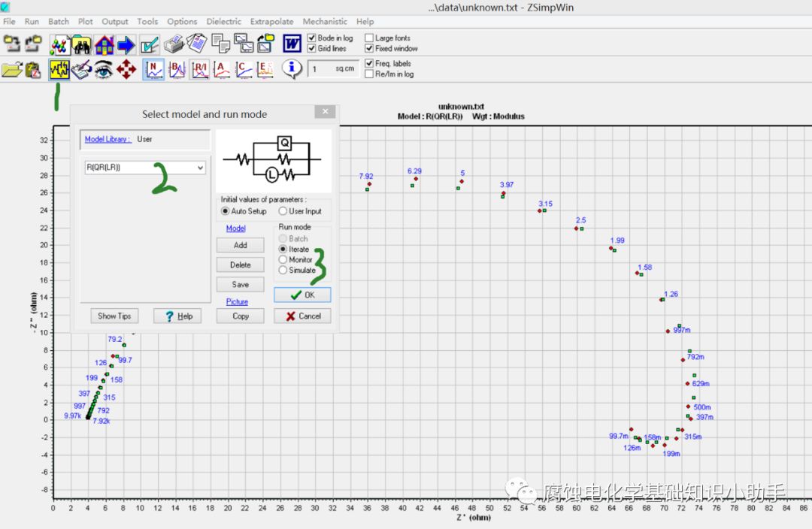Click the blue info bubble icon

point(292,68)
